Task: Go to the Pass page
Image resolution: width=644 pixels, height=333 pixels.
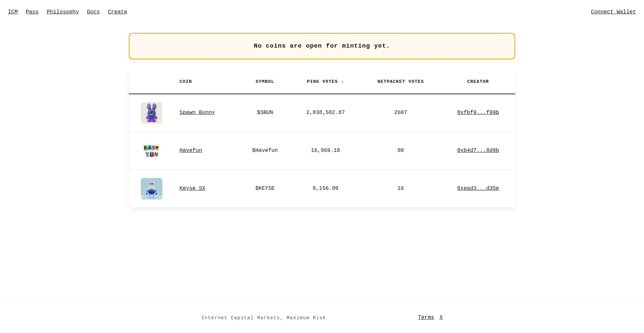Action: pos(32,12)
